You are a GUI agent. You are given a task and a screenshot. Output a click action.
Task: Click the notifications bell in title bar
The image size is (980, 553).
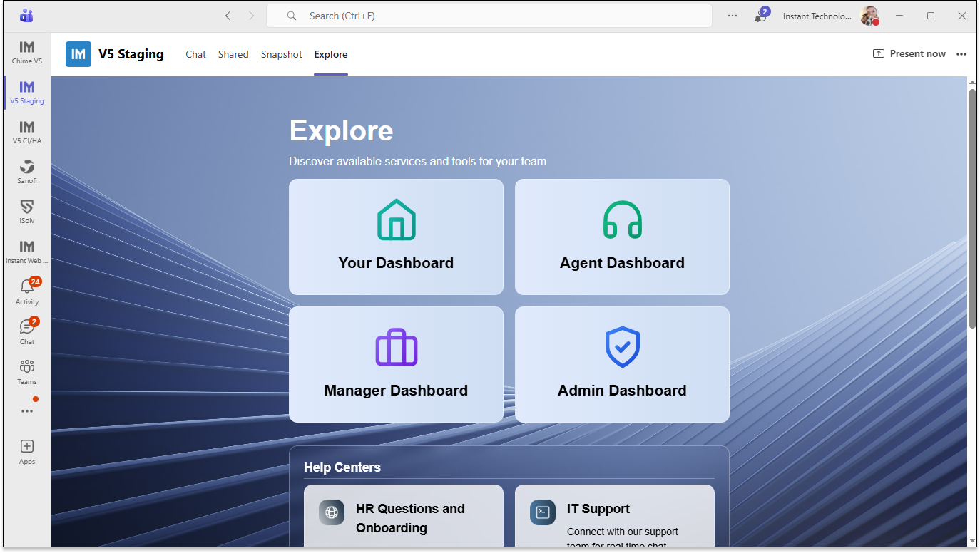[760, 16]
